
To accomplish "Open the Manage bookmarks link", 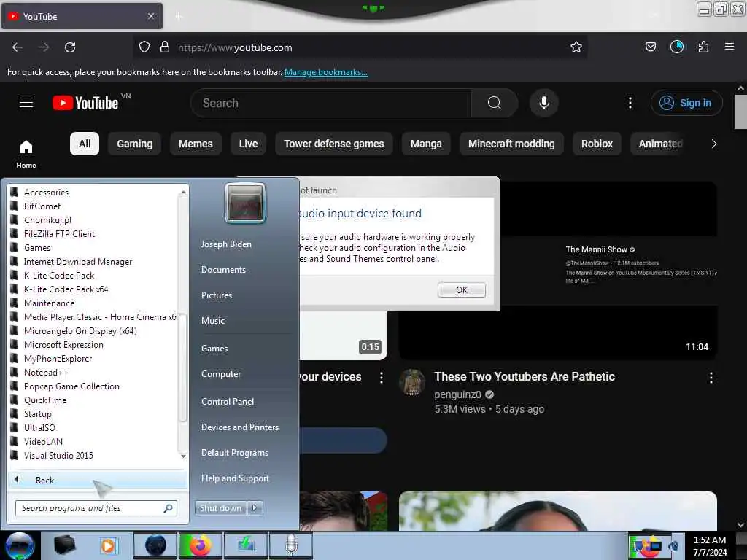I will [x=326, y=72].
